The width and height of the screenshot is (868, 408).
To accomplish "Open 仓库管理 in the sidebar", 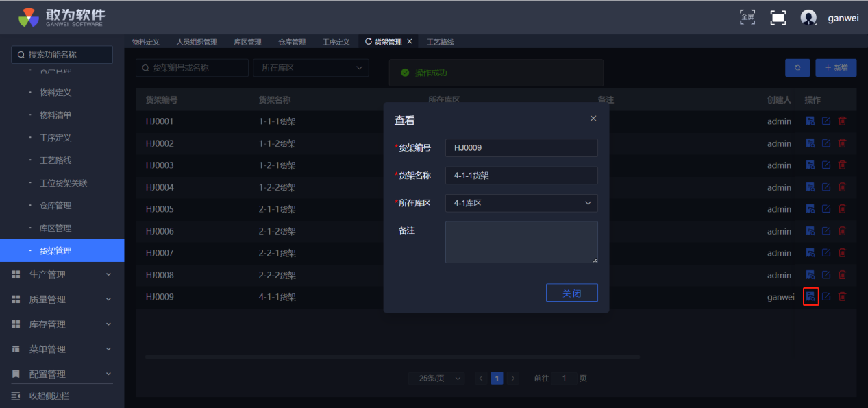I will tap(55, 206).
